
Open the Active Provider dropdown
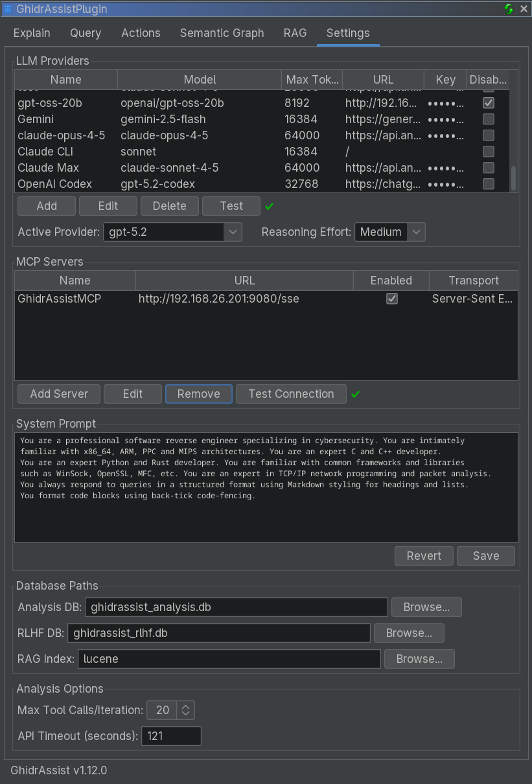pyautogui.click(x=233, y=232)
